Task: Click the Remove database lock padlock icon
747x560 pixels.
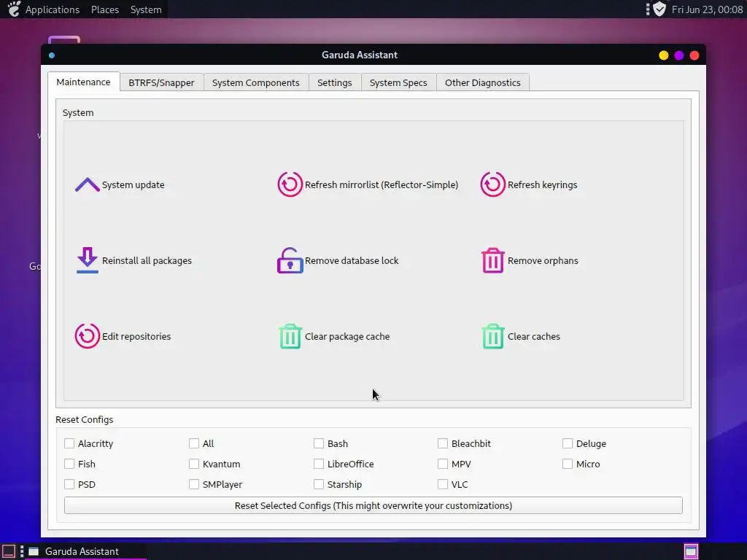Action: click(290, 260)
